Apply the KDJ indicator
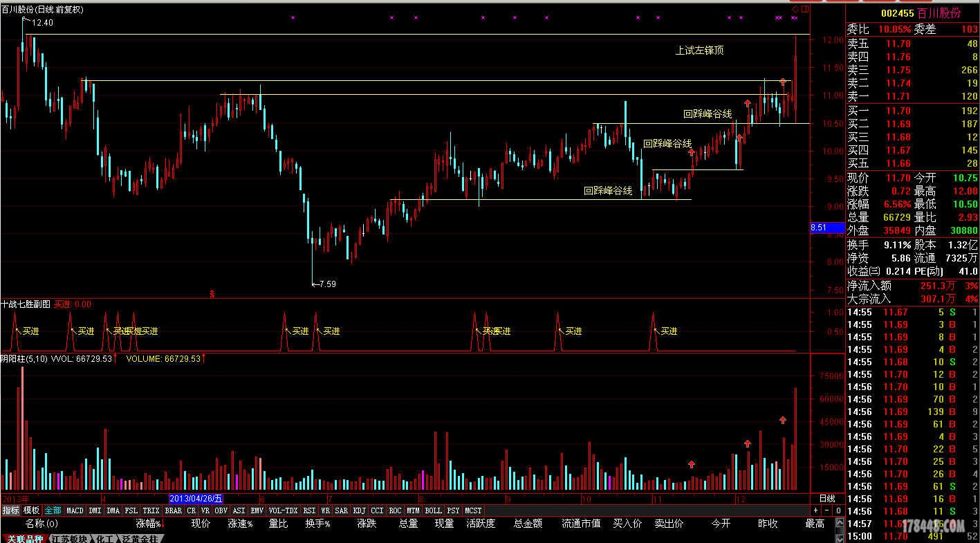This screenshot has height=543, width=980. coord(359,511)
